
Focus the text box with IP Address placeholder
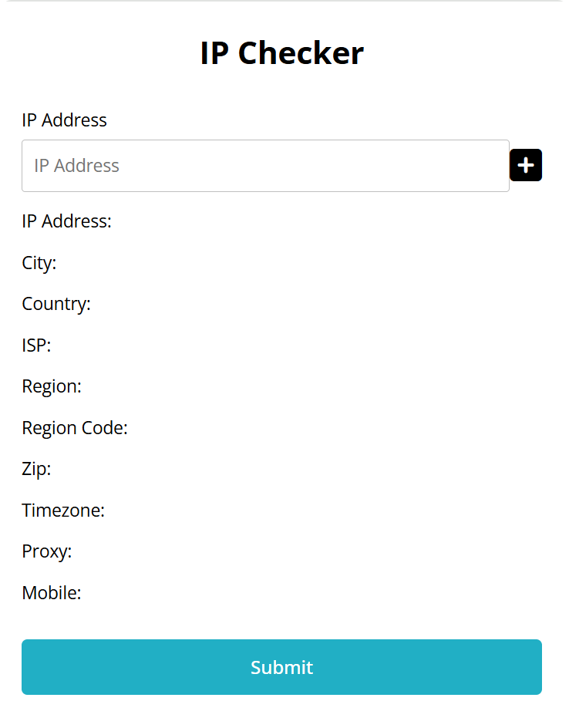(x=265, y=166)
